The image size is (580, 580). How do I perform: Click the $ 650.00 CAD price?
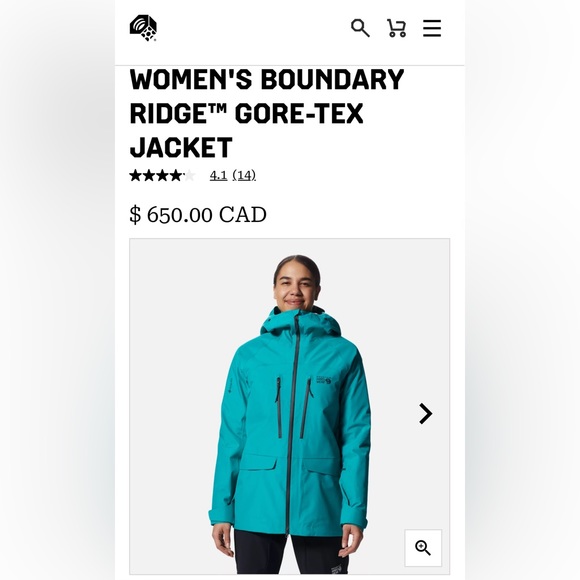click(x=198, y=215)
